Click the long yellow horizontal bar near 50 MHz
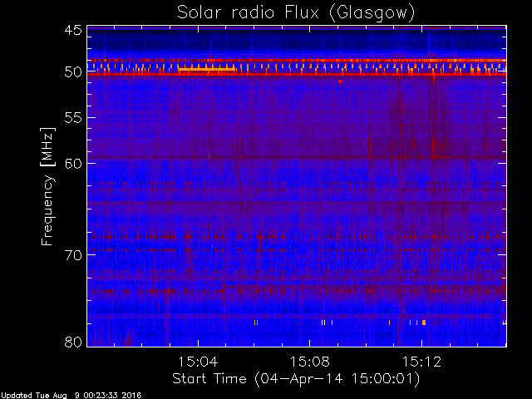 [206, 69]
